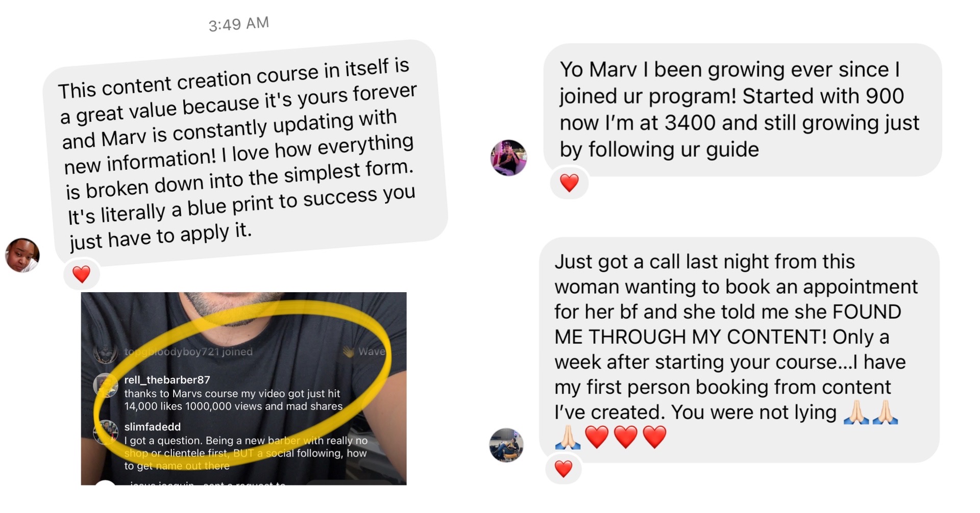
Task: Click the heart reaction under "Yo Marv" message
Action: coord(569,183)
